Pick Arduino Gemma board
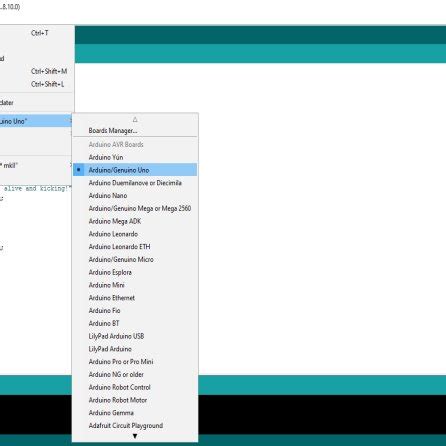The height and width of the screenshot is (446, 446). pos(135,413)
